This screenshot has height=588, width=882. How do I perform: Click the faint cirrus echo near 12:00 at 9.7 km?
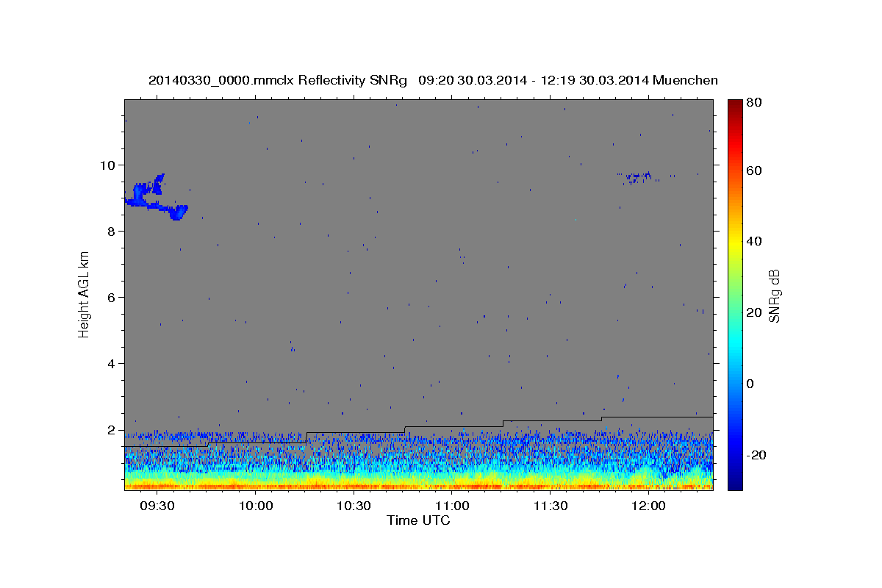(637, 176)
